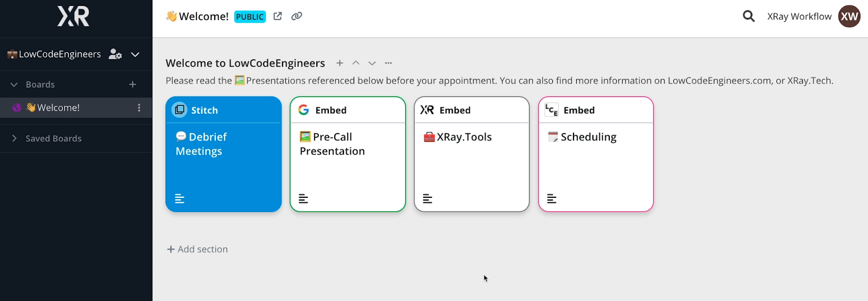Click Add section button
868x301 pixels.
[197, 249]
